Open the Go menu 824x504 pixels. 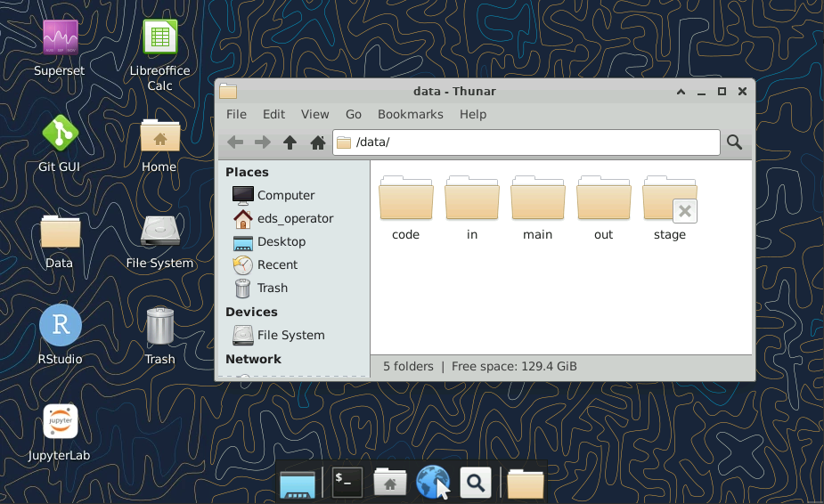[353, 114]
